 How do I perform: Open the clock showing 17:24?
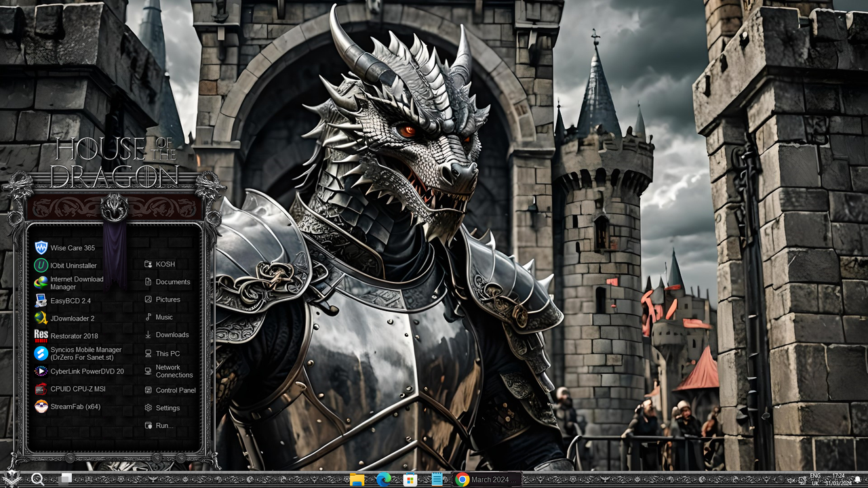click(839, 480)
